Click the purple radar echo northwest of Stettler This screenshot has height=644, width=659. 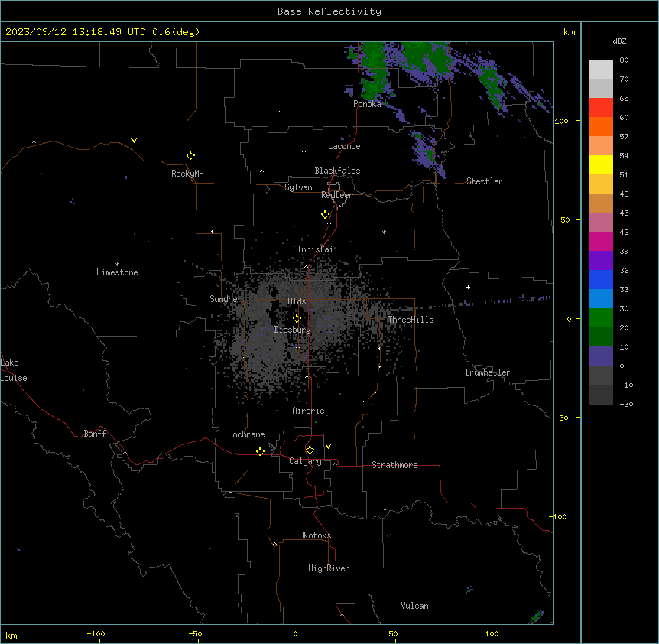[427, 154]
